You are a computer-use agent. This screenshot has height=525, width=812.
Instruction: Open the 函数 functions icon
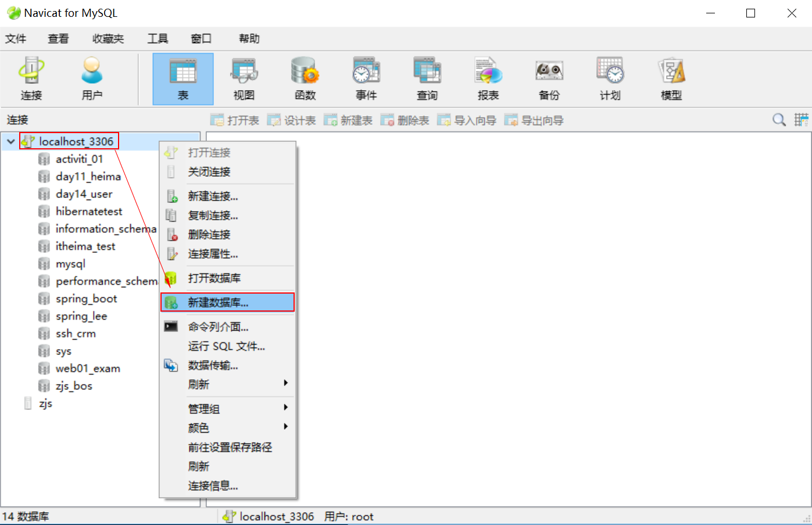tap(305, 79)
